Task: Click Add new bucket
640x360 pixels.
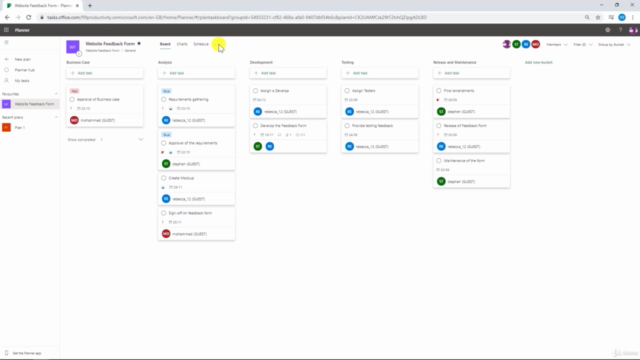Action: tap(538, 62)
